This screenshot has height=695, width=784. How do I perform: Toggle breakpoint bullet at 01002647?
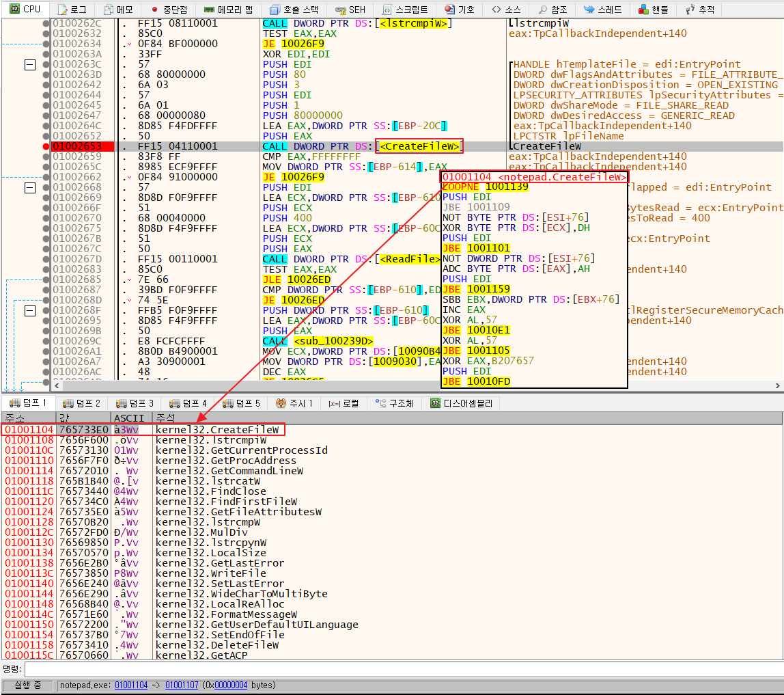tap(46, 115)
